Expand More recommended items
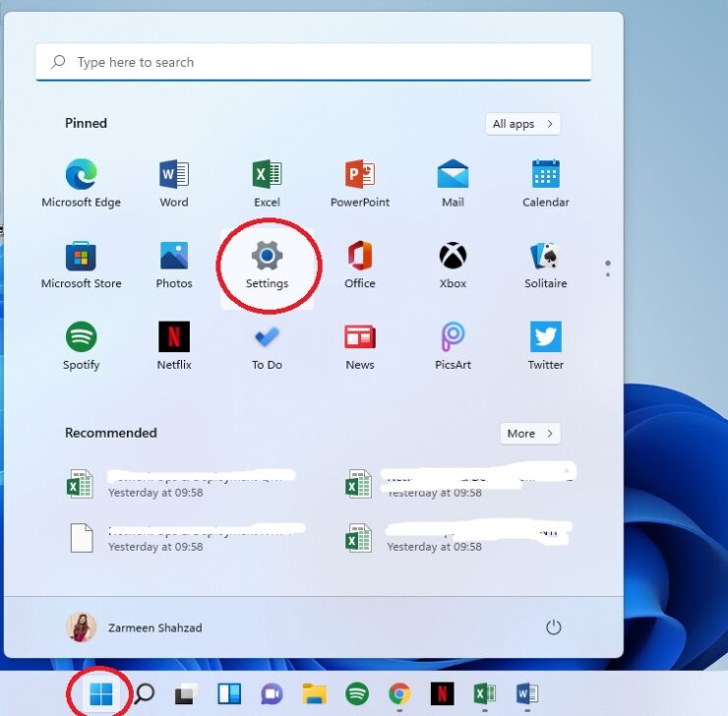 click(x=530, y=434)
